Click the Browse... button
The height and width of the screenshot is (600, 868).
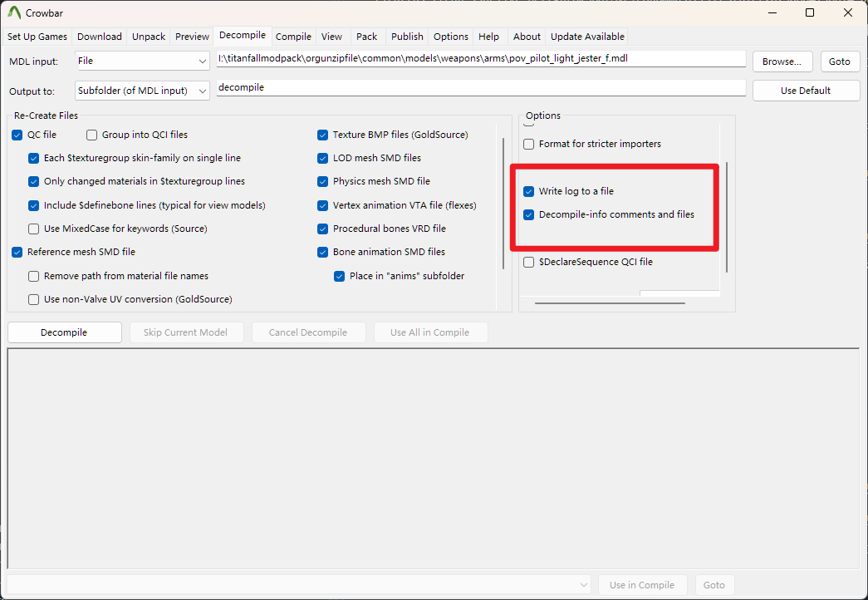(782, 61)
